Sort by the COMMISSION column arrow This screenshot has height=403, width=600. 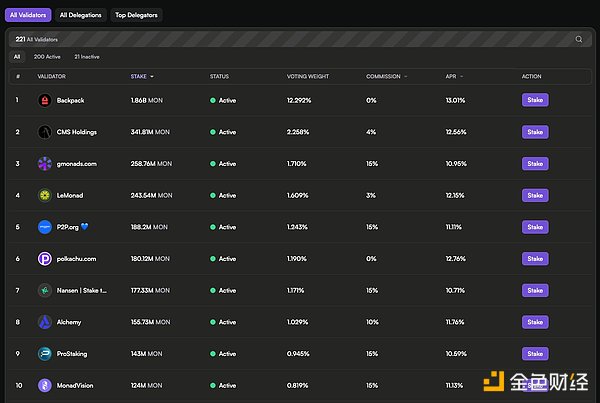(406, 77)
